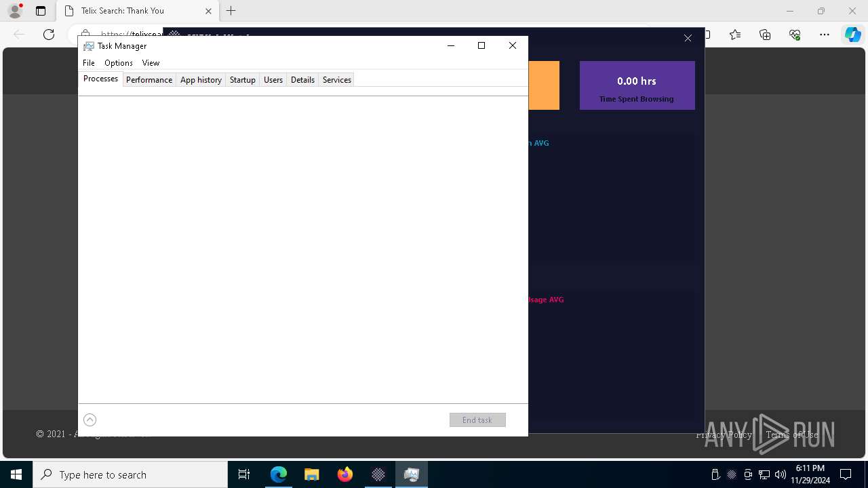Click the taskbar search box

(x=130, y=474)
